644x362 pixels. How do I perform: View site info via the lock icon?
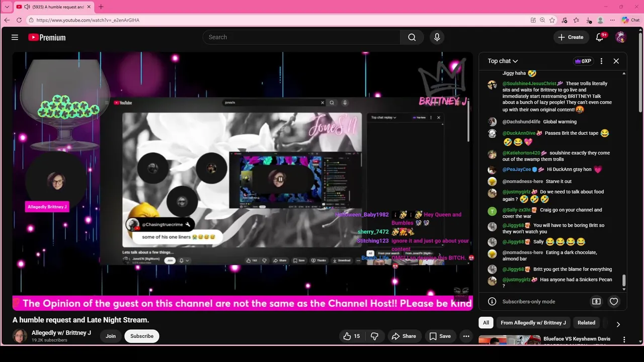[31, 20]
